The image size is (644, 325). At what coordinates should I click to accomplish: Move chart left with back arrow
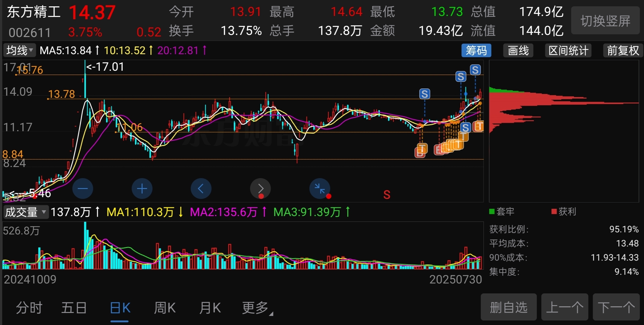pyautogui.click(x=201, y=189)
